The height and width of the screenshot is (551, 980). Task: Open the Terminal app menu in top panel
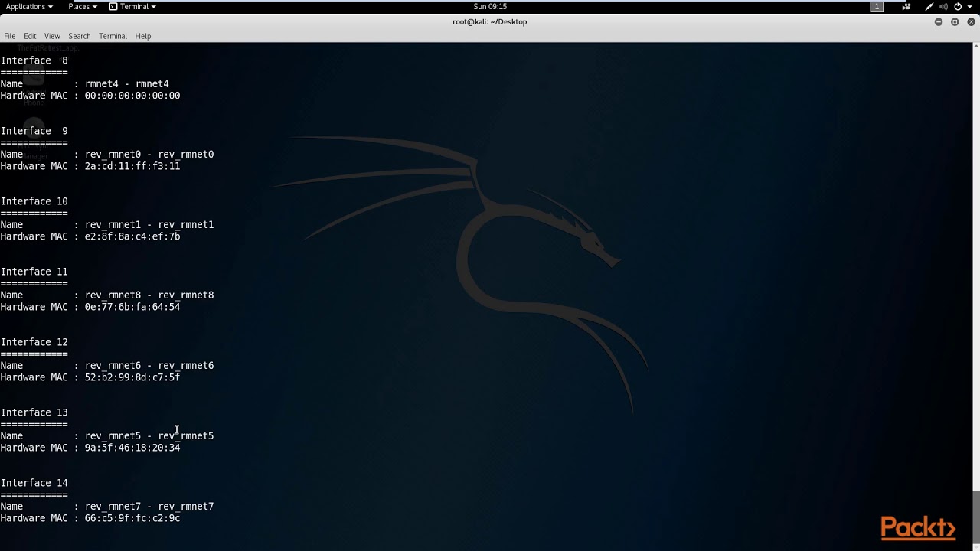tap(132, 6)
